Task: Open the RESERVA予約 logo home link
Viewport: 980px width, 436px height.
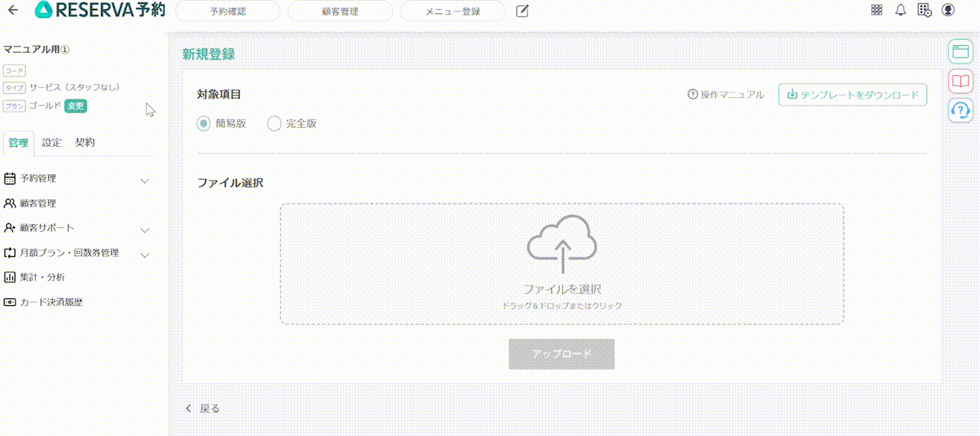Action: pyautogui.click(x=100, y=10)
